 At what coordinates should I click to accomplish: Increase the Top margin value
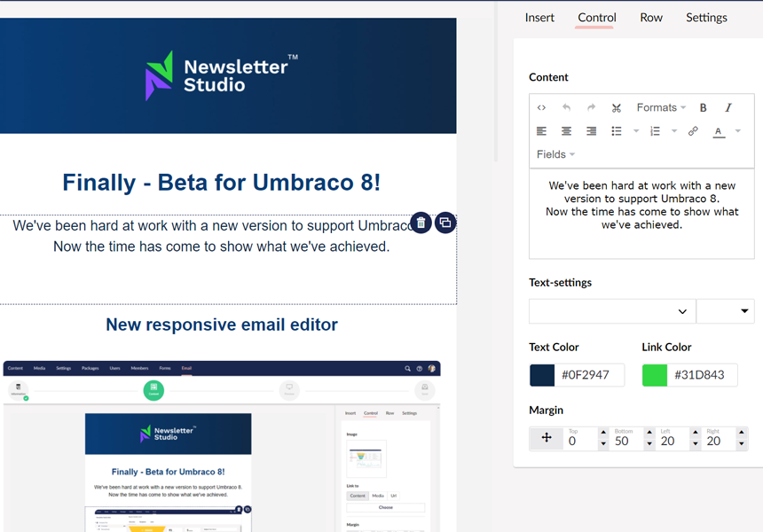[603, 432]
